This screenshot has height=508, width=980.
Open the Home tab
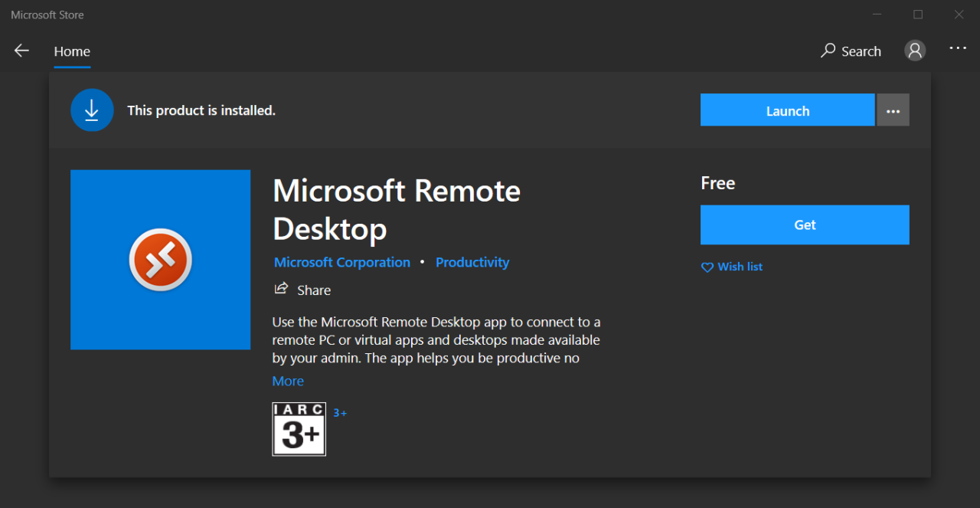point(72,51)
